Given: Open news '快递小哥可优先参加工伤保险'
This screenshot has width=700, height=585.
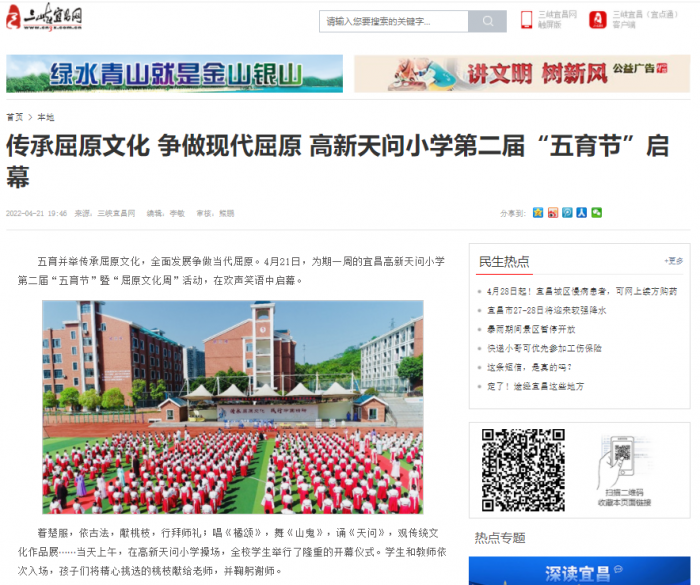Looking at the screenshot, I should (544, 348).
